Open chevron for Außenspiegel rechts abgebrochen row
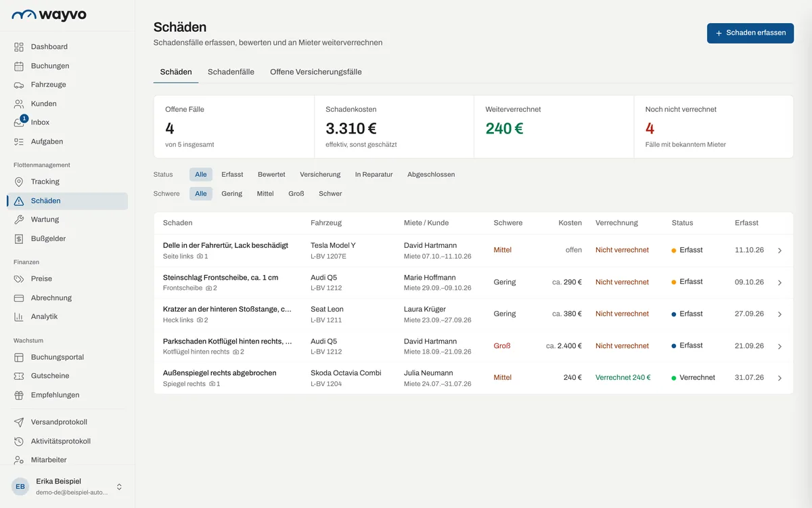This screenshot has height=508, width=812. click(x=780, y=378)
